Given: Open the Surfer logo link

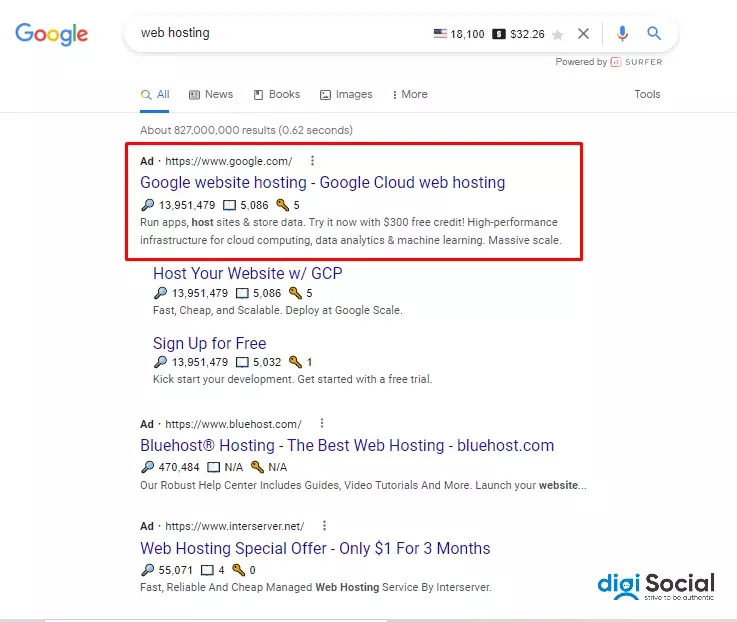Looking at the screenshot, I should [x=636, y=62].
